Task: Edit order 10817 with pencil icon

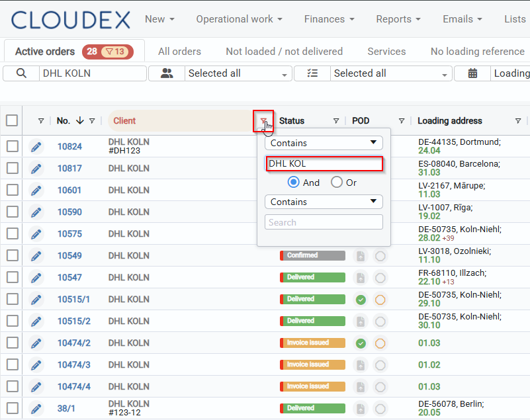Action: (x=36, y=169)
